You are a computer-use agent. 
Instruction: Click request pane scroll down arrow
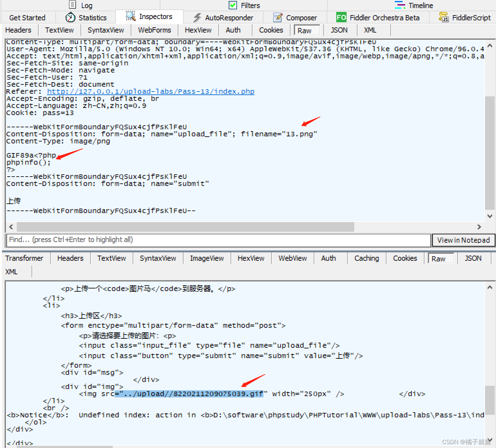pyautogui.click(x=490, y=216)
